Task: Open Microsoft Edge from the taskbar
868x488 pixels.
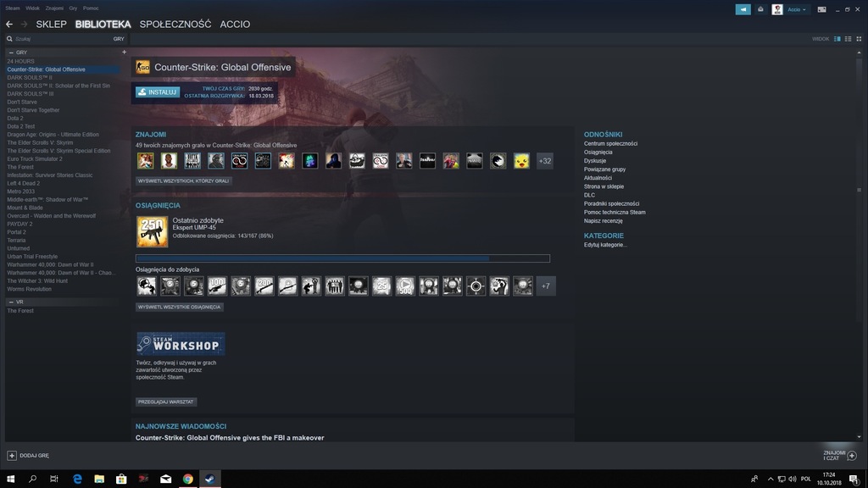Action: tap(77, 480)
